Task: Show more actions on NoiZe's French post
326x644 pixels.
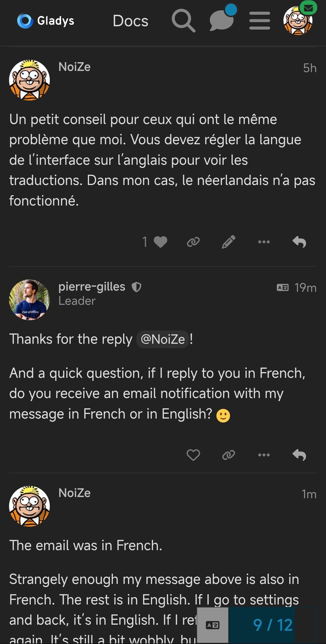Action: (264, 242)
